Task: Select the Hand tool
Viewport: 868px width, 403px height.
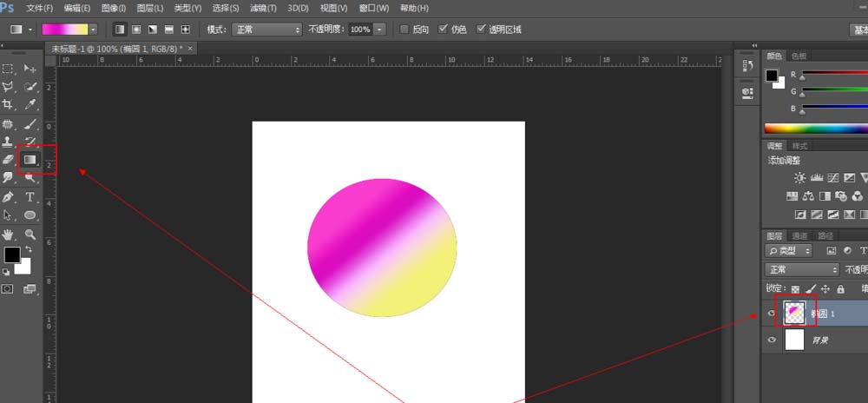Action: coord(9,235)
